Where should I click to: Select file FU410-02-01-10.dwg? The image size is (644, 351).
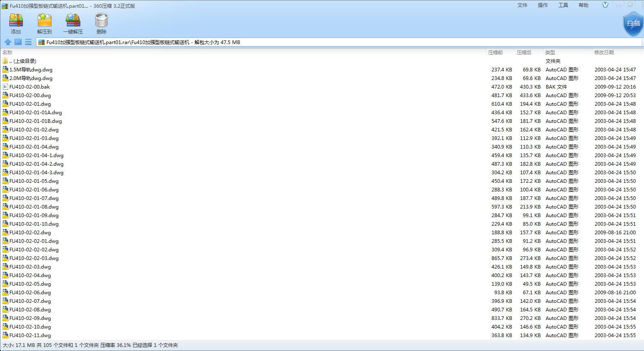(x=34, y=224)
